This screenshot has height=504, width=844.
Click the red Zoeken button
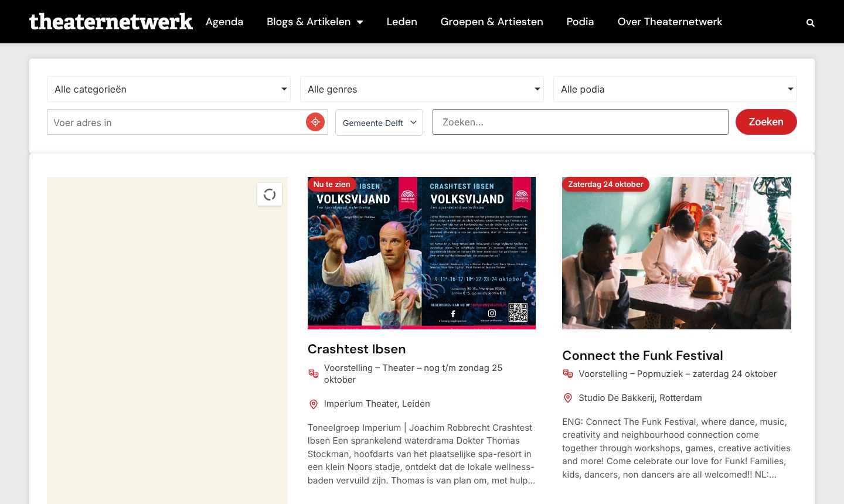click(766, 122)
